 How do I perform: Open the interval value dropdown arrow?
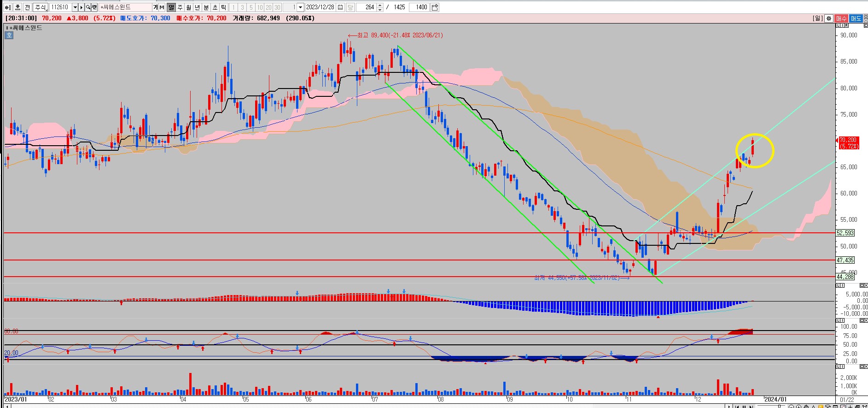pyautogui.click(x=301, y=7)
